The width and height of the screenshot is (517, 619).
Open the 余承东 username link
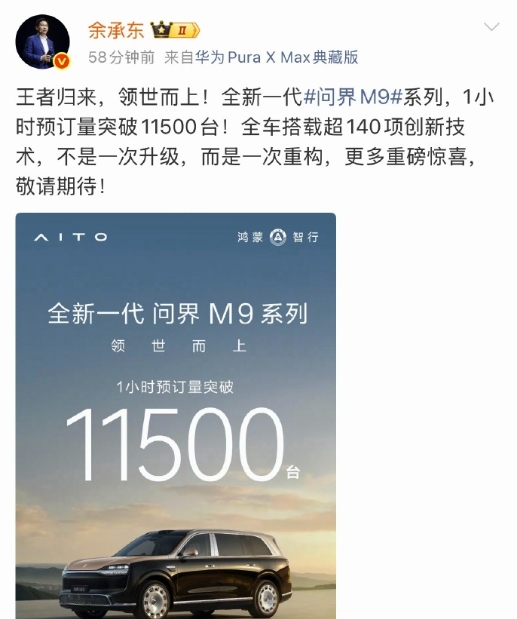[116, 30]
